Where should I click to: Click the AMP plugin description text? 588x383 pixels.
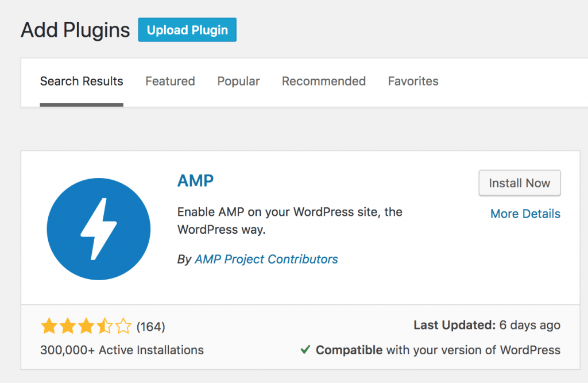[x=289, y=220]
